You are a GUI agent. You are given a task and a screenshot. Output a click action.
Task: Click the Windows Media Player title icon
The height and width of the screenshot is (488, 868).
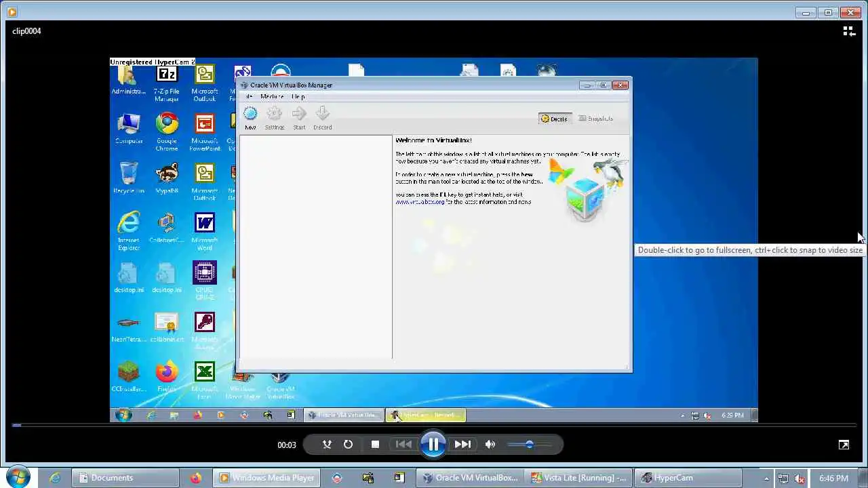coord(12,12)
